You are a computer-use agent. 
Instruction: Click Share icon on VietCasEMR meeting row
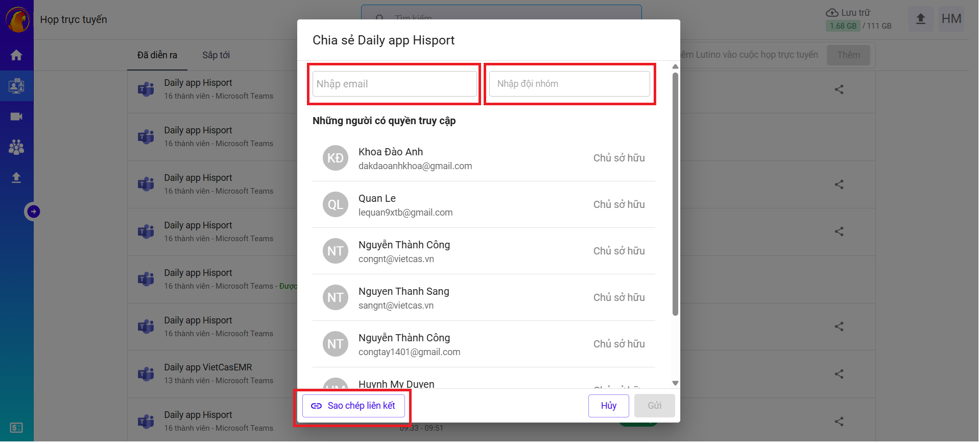(839, 374)
